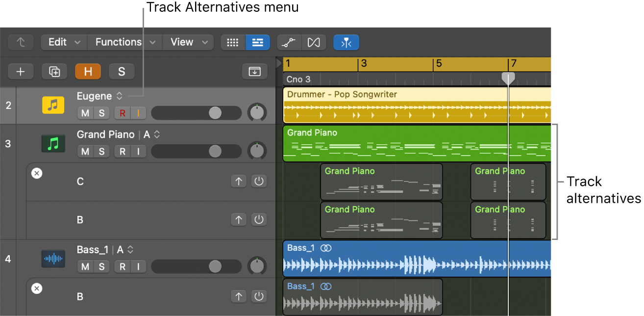Click the yellow Eugene drummer track icon
Image resolution: width=644 pixels, height=316 pixels.
point(54,105)
